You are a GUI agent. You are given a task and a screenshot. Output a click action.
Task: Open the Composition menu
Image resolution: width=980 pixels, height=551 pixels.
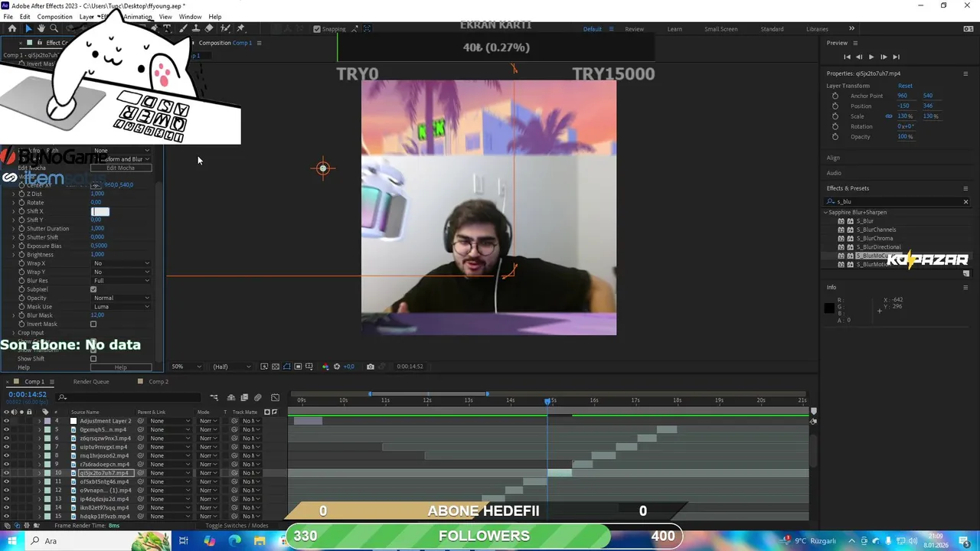[x=54, y=17]
